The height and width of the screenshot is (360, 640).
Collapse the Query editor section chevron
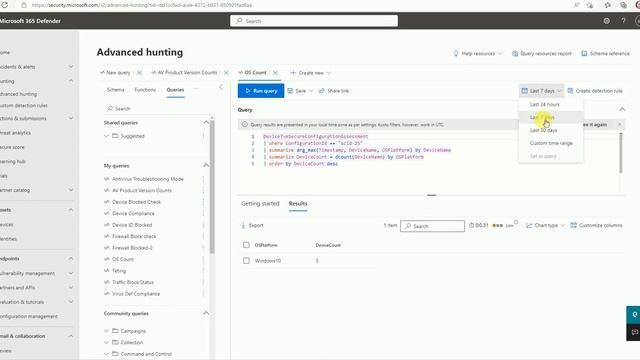622,109
